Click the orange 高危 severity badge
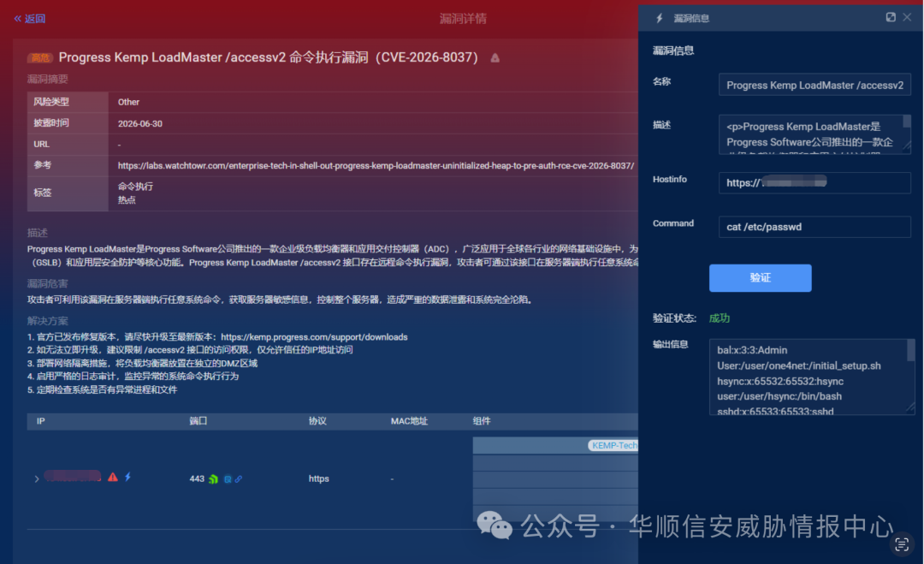 (x=40, y=57)
